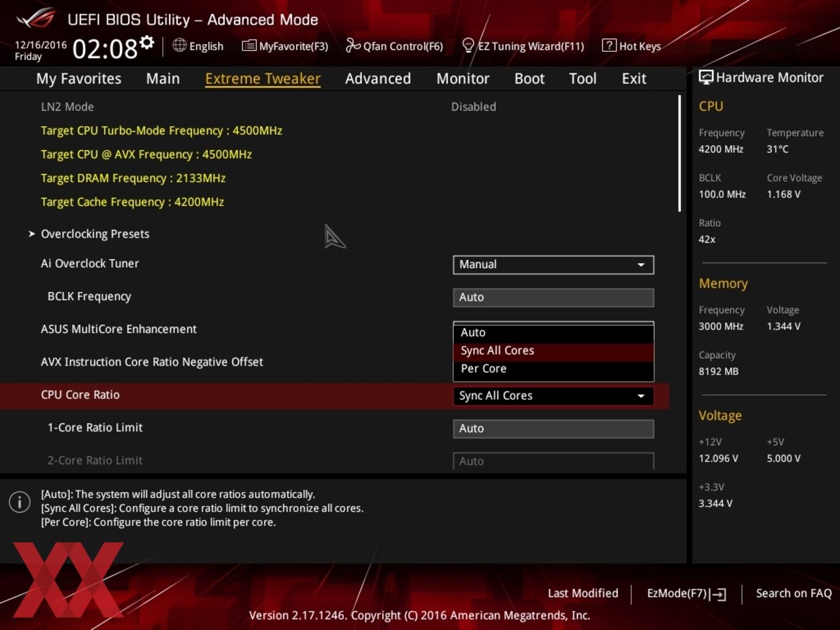The height and width of the screenshot is (630, 840).
Task: Select the Extreme Tweaker tab
Action: [262, 78]
